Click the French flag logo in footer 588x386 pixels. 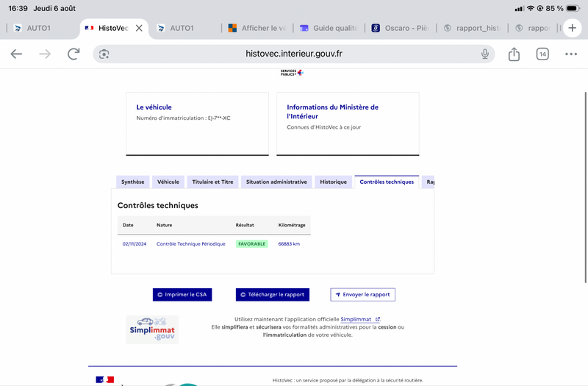point(104,379)
